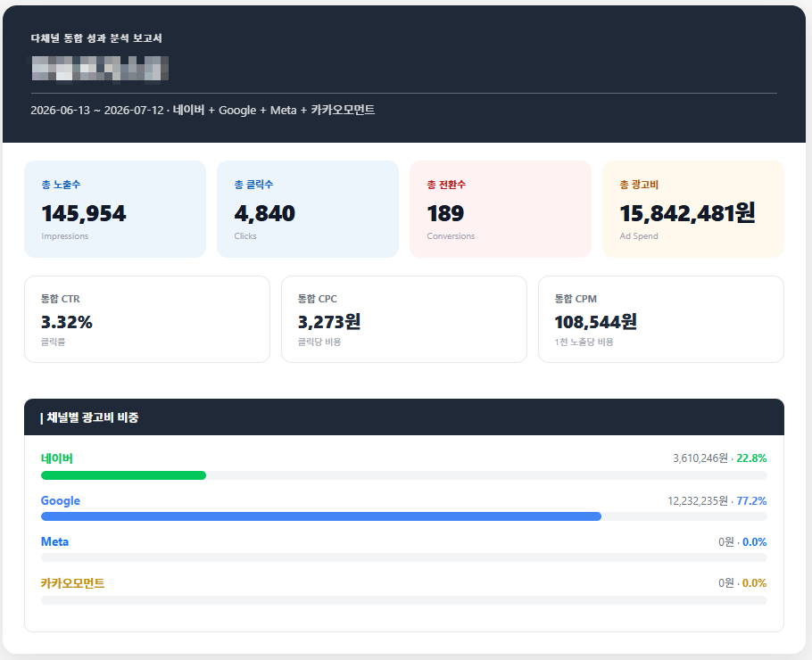Click the 77.2% Google share value
This screenshot has height=660, width=812.
pos(751,501)
